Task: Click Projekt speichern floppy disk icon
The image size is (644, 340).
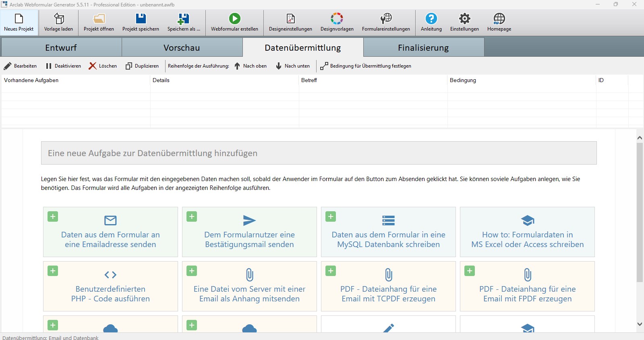Action: [141, 19]
